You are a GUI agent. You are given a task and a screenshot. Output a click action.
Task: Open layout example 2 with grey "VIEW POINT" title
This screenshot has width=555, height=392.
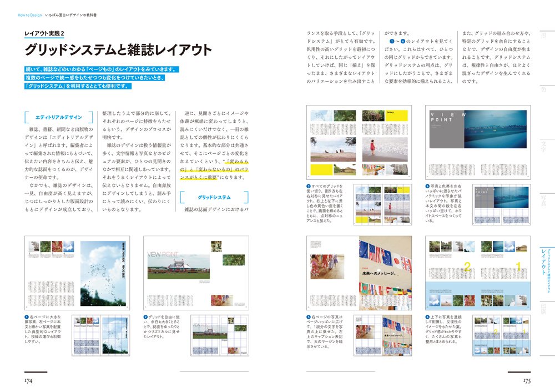pyautogui.click(x=196, y=273)
